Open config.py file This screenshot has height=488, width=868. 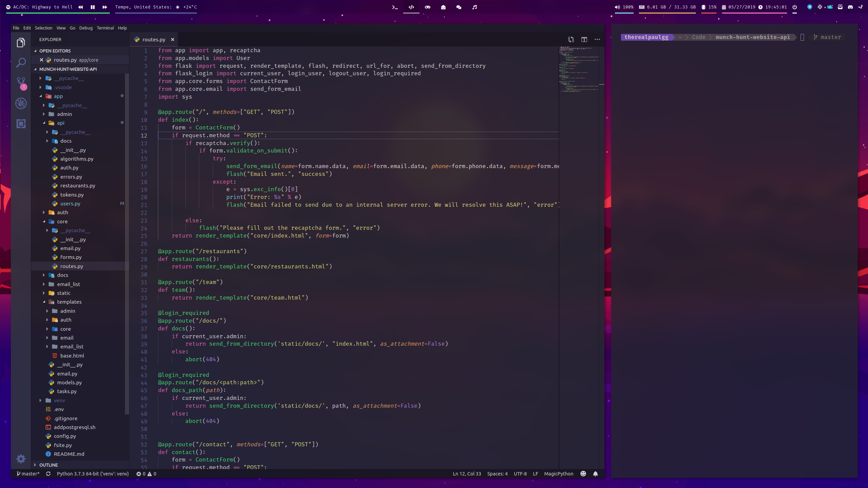click(x=65, y=436)
